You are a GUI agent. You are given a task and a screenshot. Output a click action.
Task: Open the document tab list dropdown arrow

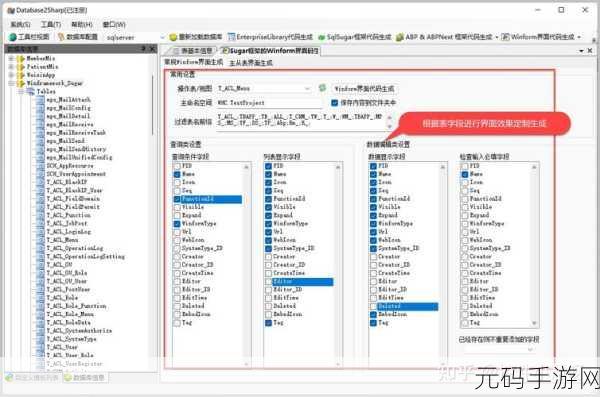582,51
